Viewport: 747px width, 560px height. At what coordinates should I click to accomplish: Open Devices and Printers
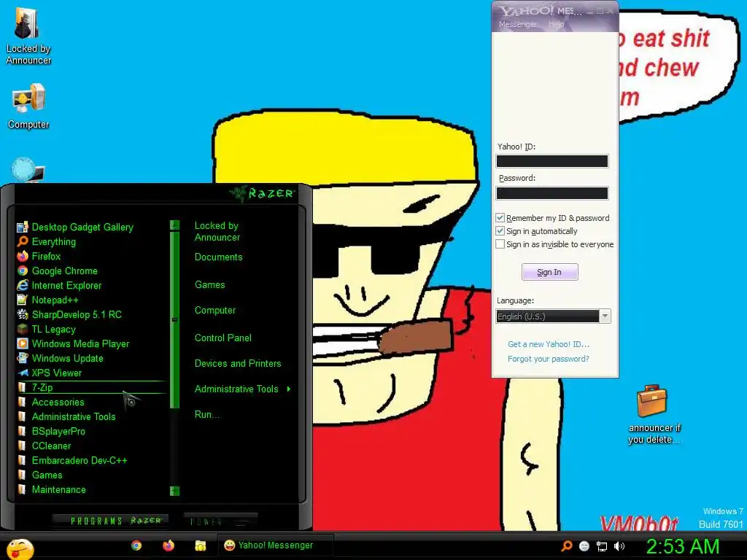click(x=238, y=364)
